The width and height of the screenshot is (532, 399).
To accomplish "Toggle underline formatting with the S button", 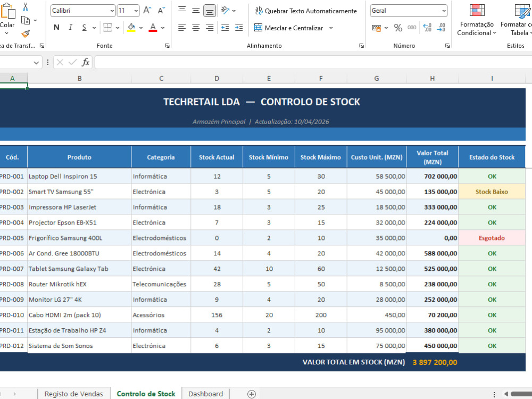I will [84, 28].
